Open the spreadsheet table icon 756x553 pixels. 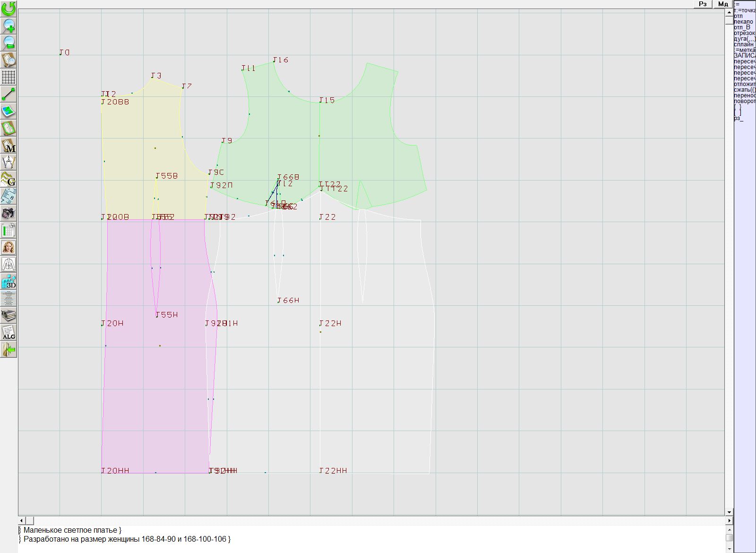[x=9, y=230]
